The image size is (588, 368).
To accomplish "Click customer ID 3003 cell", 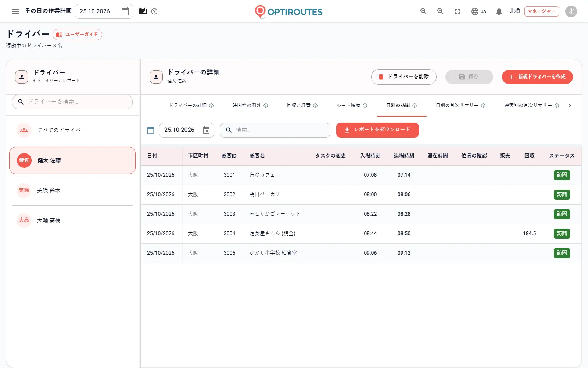I will coord(229,214).
